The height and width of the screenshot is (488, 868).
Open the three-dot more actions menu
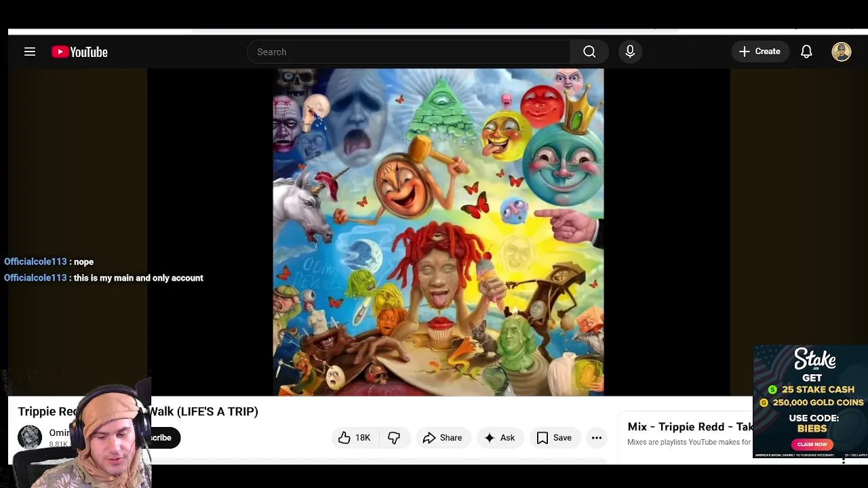point(597,438)
